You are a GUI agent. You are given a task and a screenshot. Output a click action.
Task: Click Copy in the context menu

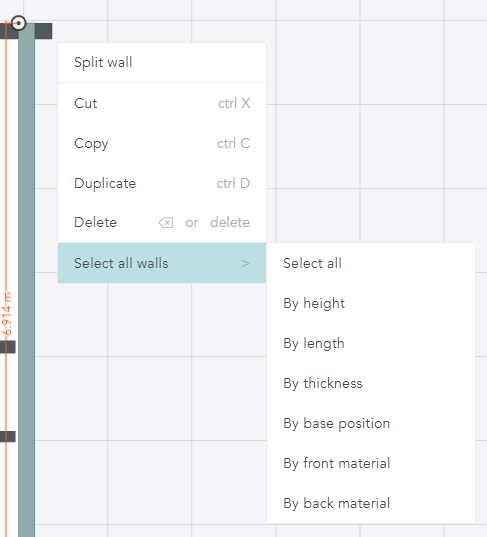(x=162, y=143)
